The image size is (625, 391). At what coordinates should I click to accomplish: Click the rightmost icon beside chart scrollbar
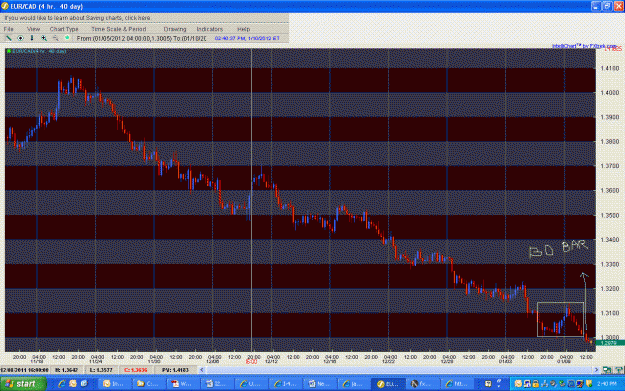pos(618,370)
